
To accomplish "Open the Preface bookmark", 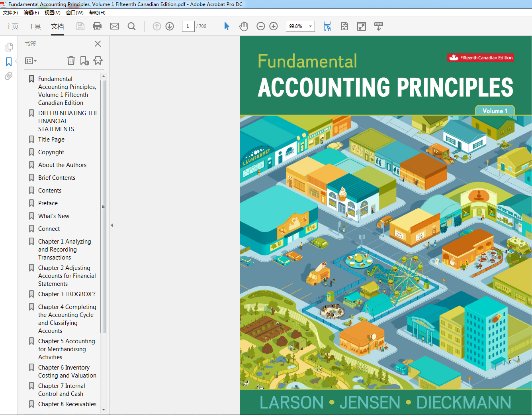I will click(x=48, y=203).
